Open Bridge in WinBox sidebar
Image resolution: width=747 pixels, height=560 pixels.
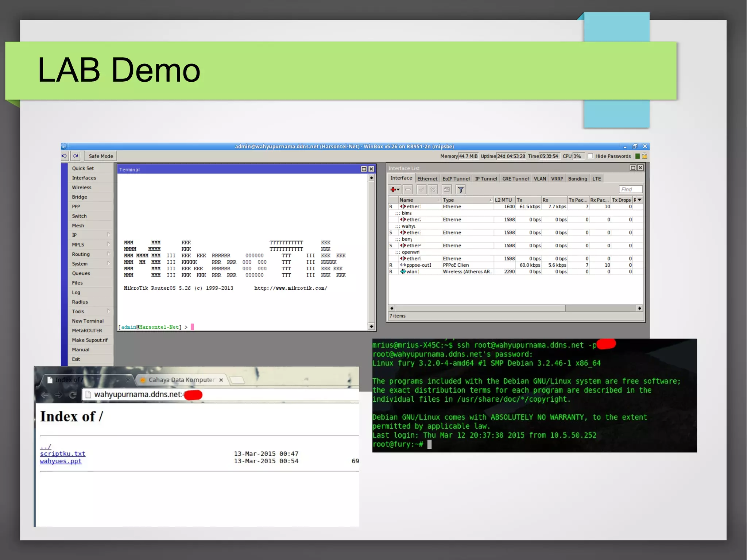(x=80, y=197)
